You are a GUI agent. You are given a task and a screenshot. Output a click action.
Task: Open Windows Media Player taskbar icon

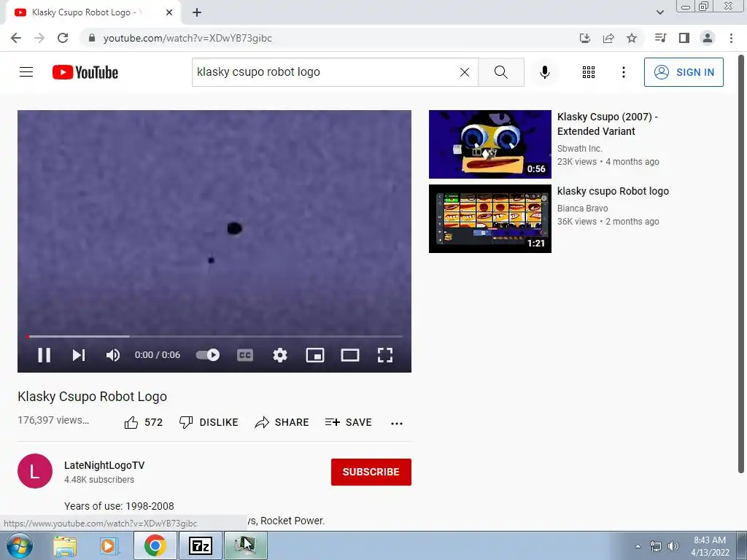109,546
